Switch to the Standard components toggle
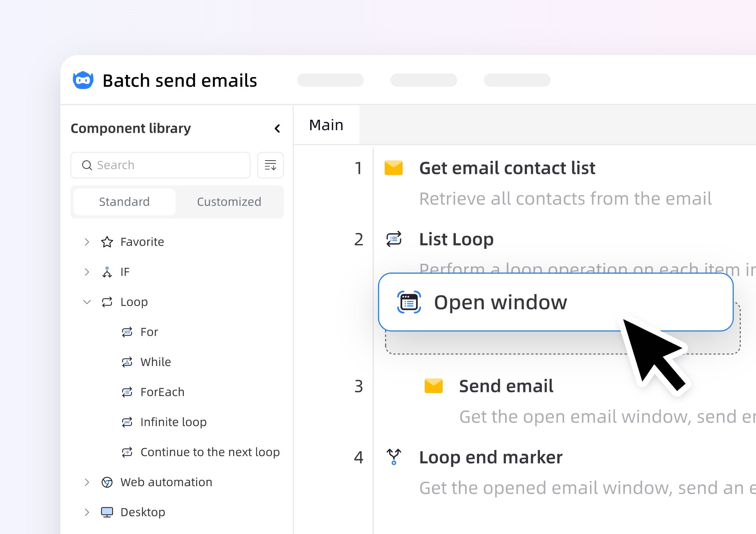 124,202
